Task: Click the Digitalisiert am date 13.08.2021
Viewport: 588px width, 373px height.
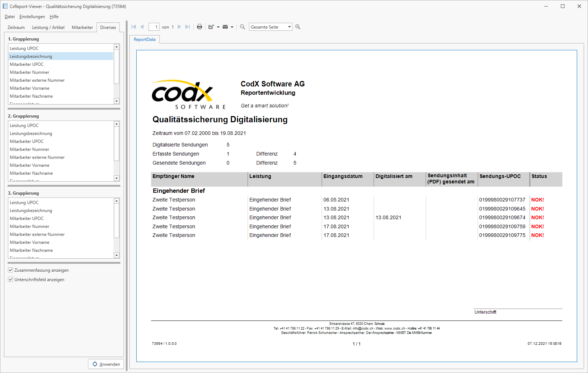Action: [x=389, y=217]
